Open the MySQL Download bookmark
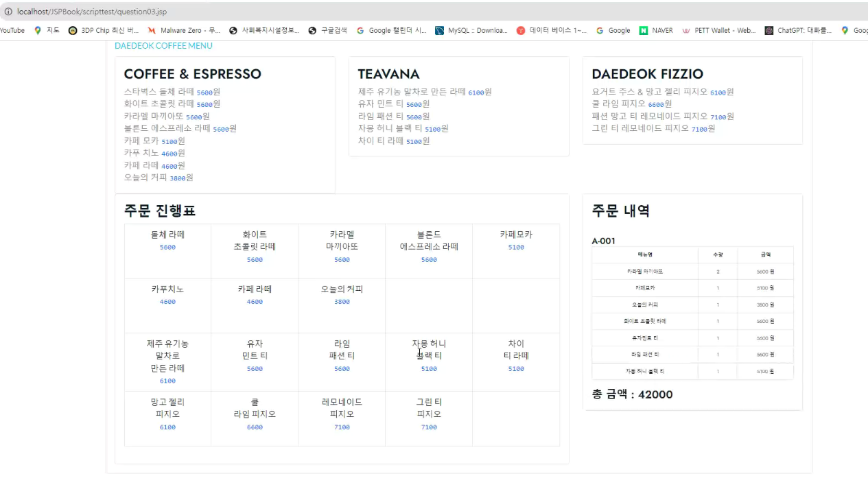This screenshot has width=868, height=500. point(471,30)
